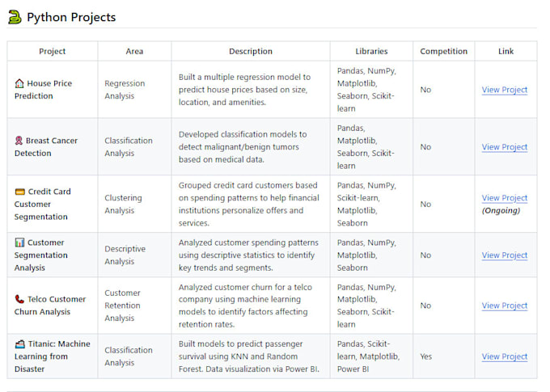
Task: Open the Ongoing Credit Card View Project link
Action: 505,198
